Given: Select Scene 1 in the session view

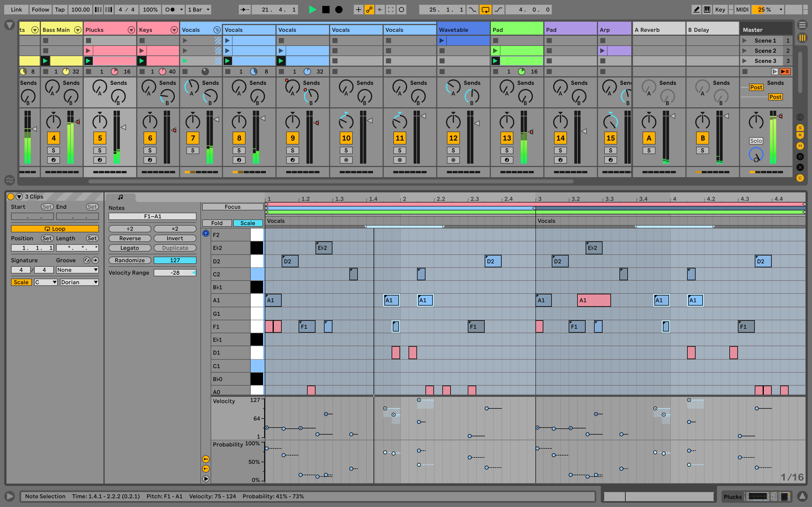Looking at the screenshot, I should [766, 41].
